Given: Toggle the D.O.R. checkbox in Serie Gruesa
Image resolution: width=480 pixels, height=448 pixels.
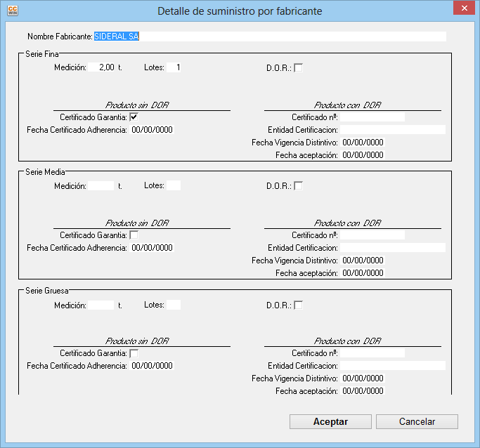Looking at the screenshot, I should [298, 305].
